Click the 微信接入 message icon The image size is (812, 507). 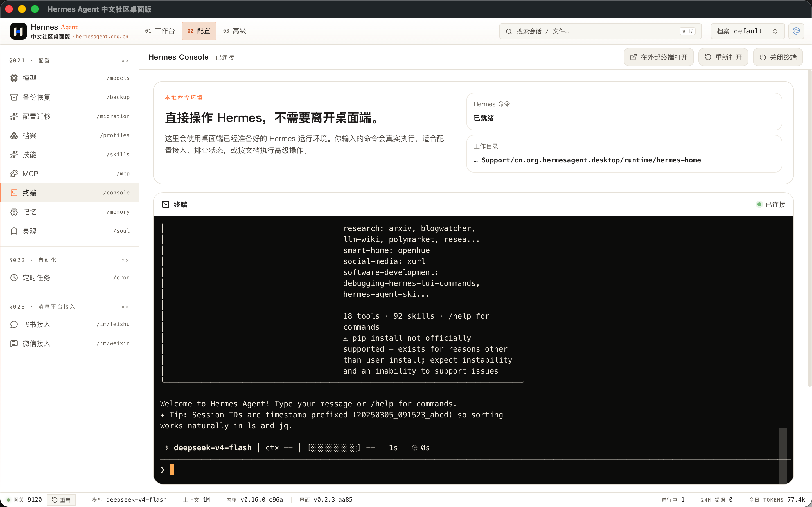[x=14, y=343]
